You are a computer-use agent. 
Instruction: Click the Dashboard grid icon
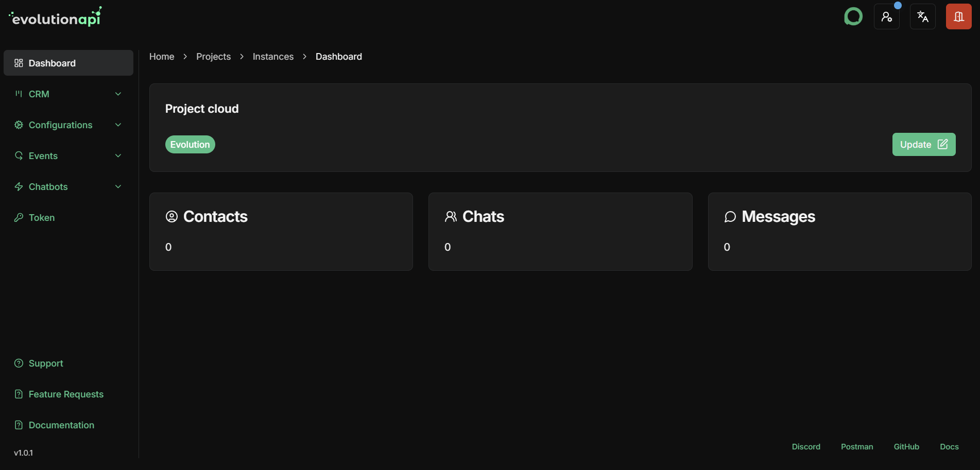[x=19, y=63]
